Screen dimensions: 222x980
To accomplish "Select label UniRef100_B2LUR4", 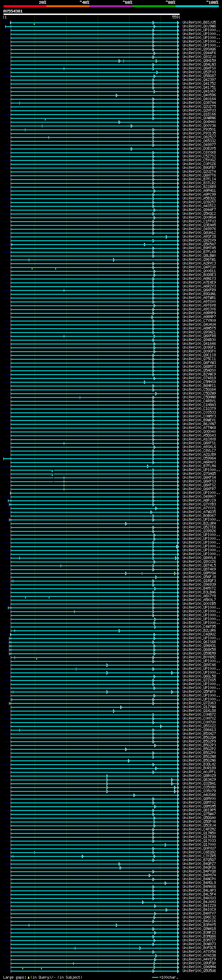I will tap(199, 524).
